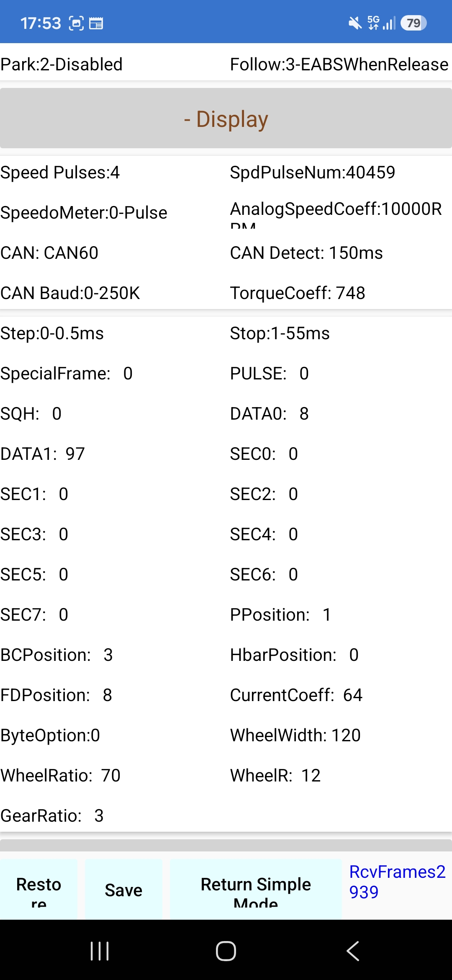Image resolution: width=452 pixels, height=980 pixels.
Task: Tap the RcvFrames counter text
Action: pos(397,882)
